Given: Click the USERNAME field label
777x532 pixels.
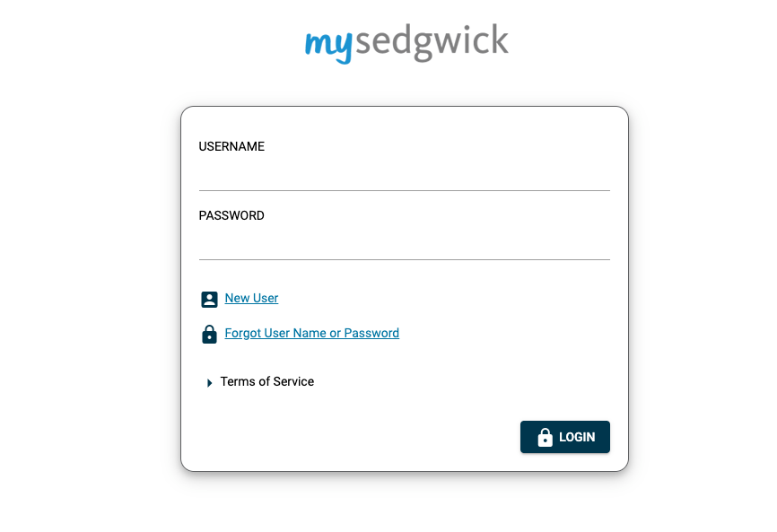Looking at the screenshot, I should click(231, 146).
